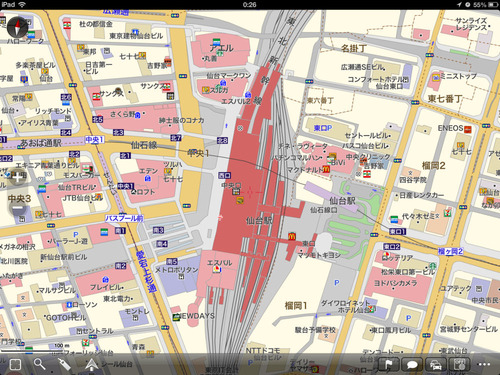This screenshot has width=500, height=375.
Task: Tap the 名掛丁 area label
Action: pos(354,49)
